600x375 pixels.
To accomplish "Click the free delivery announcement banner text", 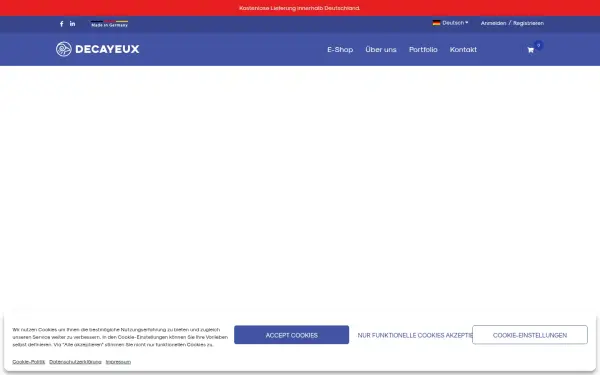I will tap(299, 8).
